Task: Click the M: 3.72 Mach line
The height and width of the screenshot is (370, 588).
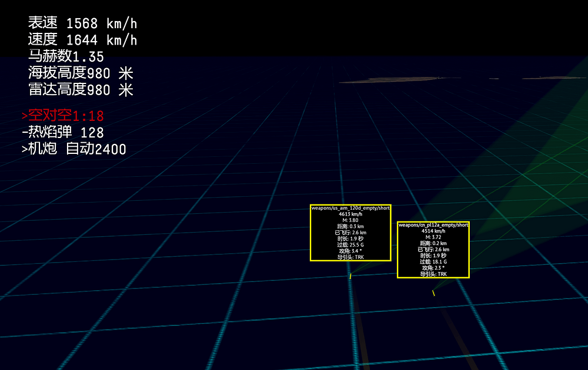Action: click(433, 237)
